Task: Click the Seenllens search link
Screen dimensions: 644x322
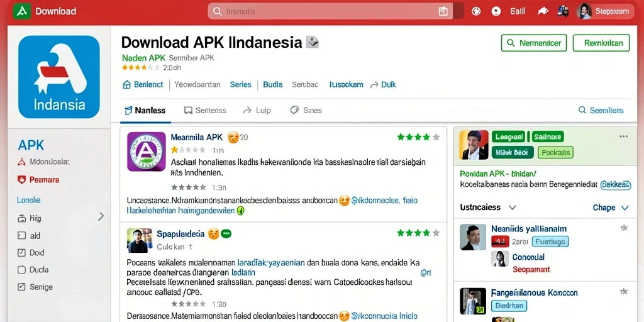Action: (x=601, y=110)
